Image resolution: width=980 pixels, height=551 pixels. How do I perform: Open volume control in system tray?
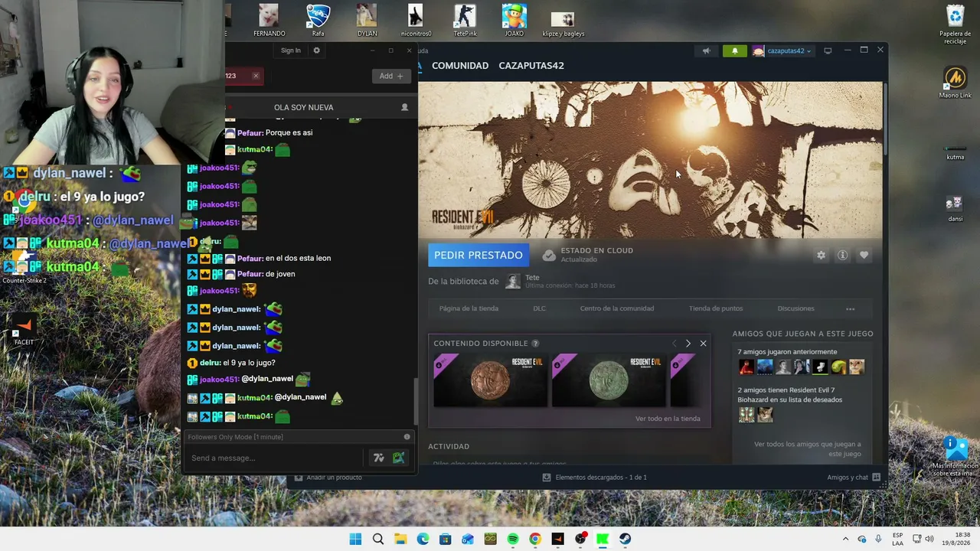tap(930, 539)
